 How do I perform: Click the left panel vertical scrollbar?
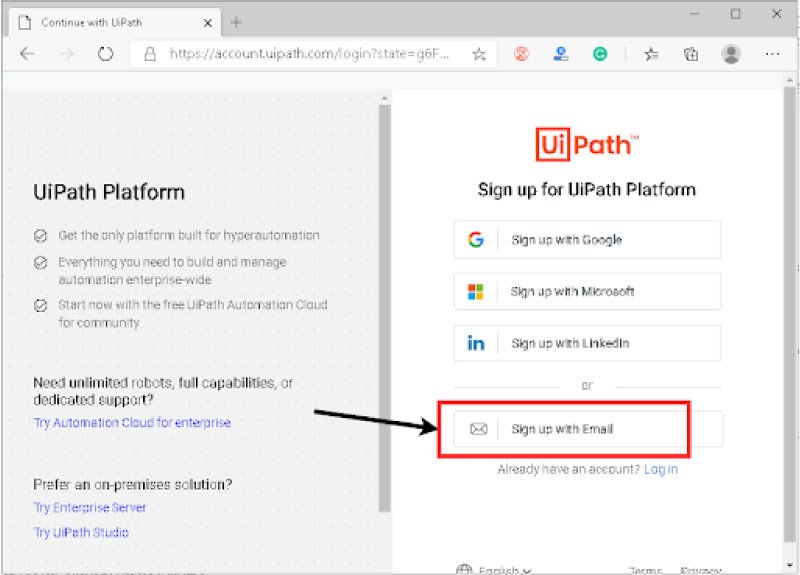click(384, 308)
